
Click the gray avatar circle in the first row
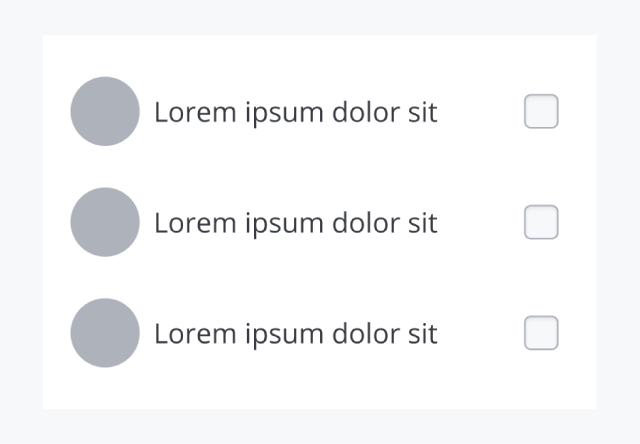click(x=105, y=111)
